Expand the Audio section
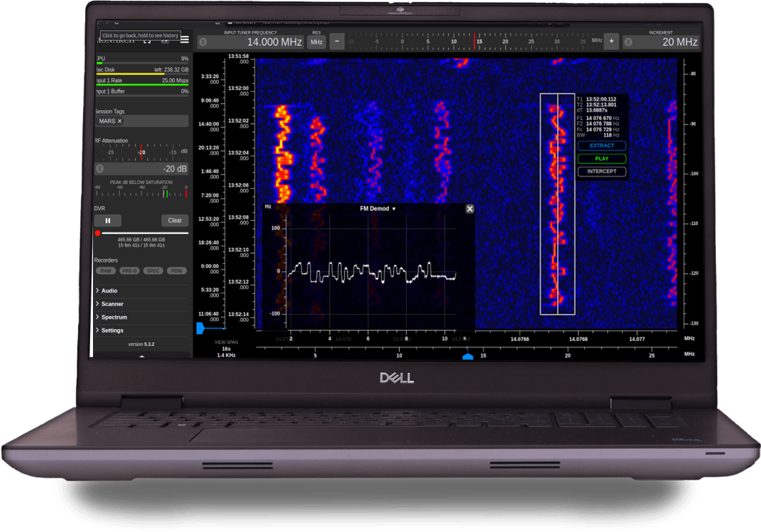The width and height of the screenshot is (761, 532). (x=109, y=291)
